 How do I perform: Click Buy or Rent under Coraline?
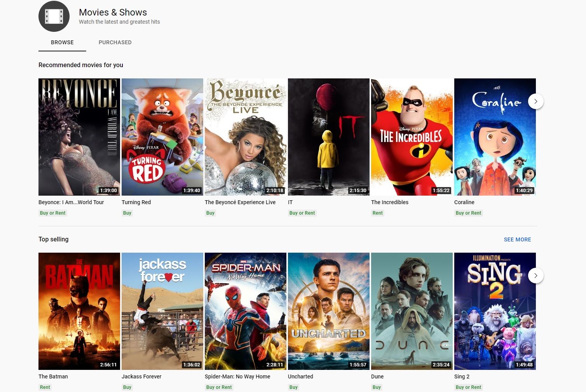(469, 213)
